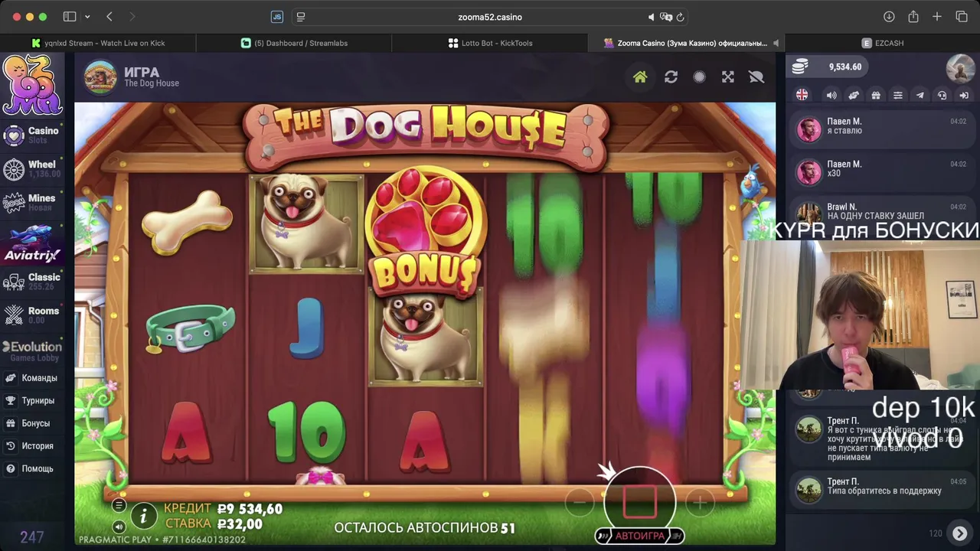This screenshot has width=980, height=551.
Task: Click the JS extension icon
Action: 277,17
